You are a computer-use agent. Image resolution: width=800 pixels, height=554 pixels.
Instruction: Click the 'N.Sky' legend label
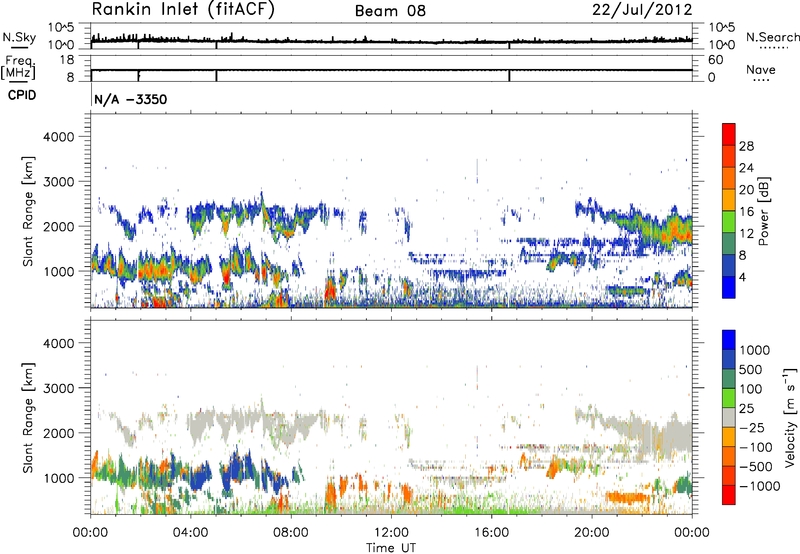19,37
